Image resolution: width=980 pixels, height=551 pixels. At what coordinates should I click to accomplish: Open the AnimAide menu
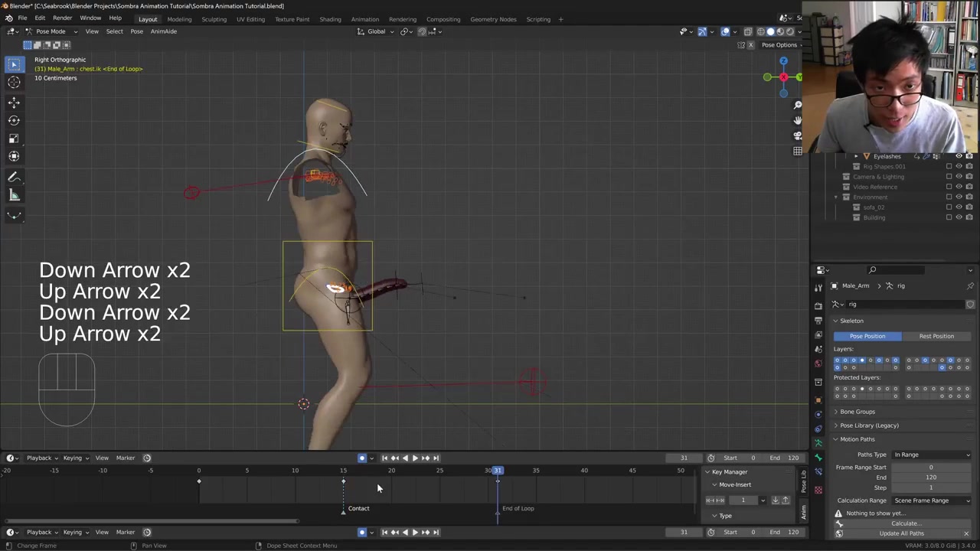point(163,31)
